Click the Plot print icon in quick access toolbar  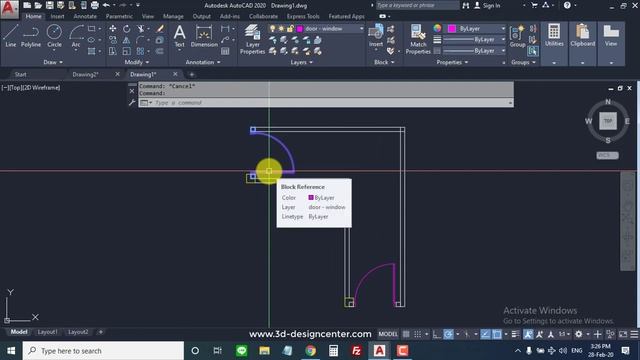tap(95, 5)
